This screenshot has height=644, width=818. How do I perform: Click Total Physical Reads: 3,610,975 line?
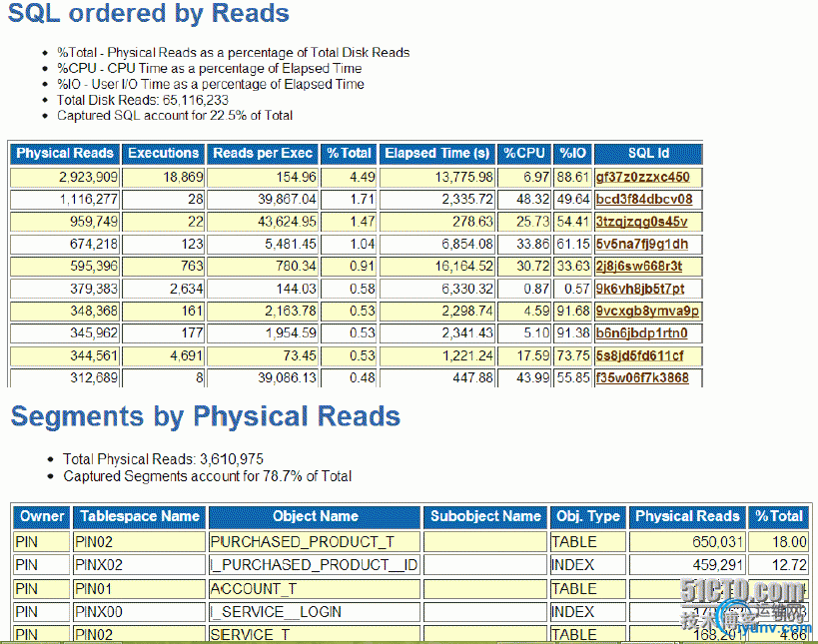coord(163,459)
